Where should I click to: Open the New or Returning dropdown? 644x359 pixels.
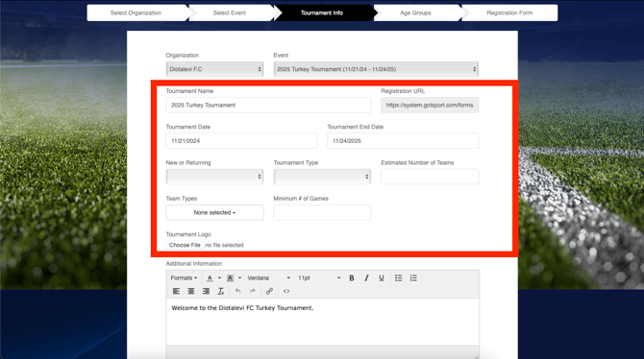click(x=214, y=177)
